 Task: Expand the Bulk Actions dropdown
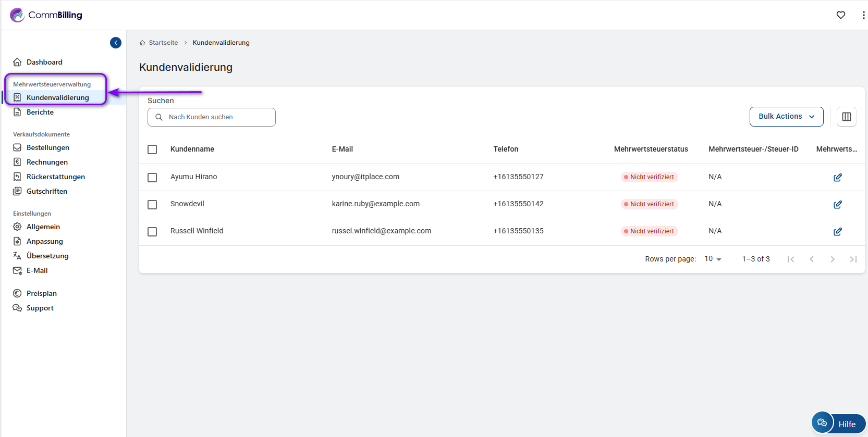(786, 117)
